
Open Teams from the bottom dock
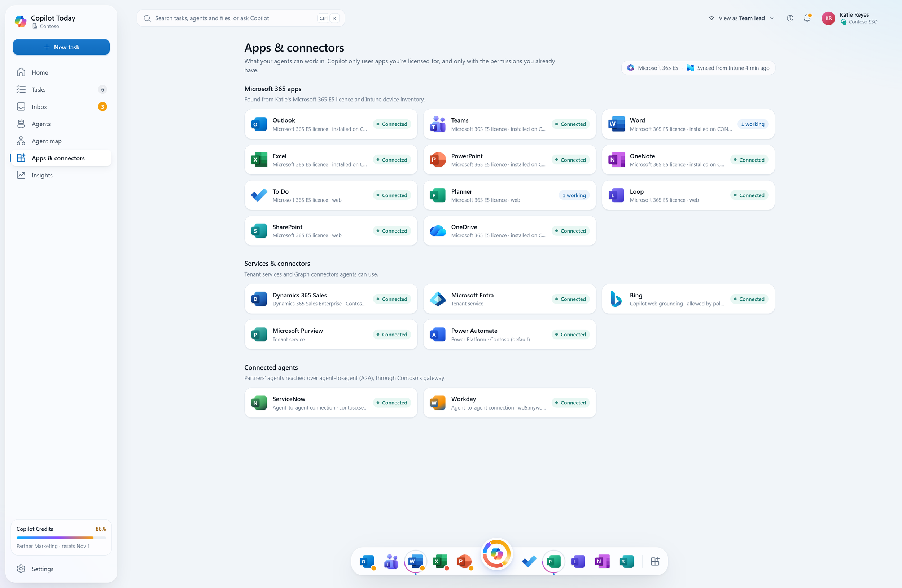click(x=391, y=561)
